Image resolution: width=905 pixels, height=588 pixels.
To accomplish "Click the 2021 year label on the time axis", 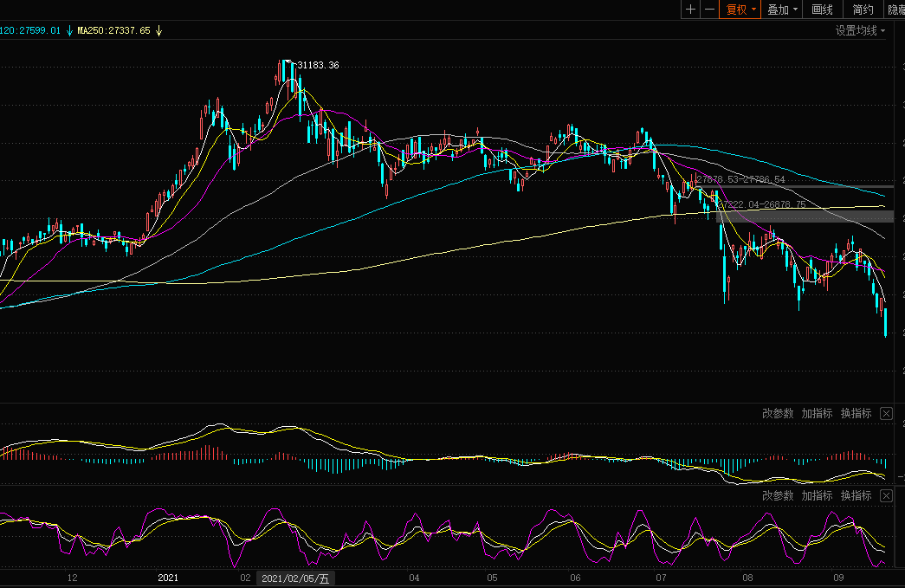I will point(168,578).
